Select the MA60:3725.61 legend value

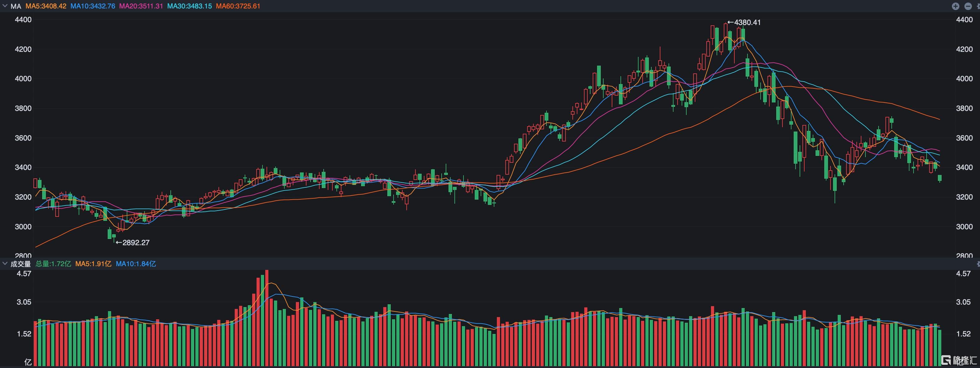pyautogui.click(x=238, y=6)
